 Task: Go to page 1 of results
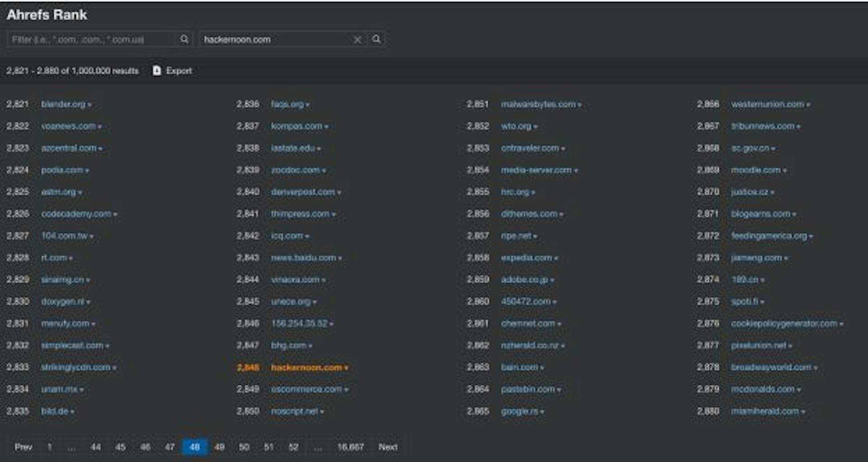coord(50,447)
